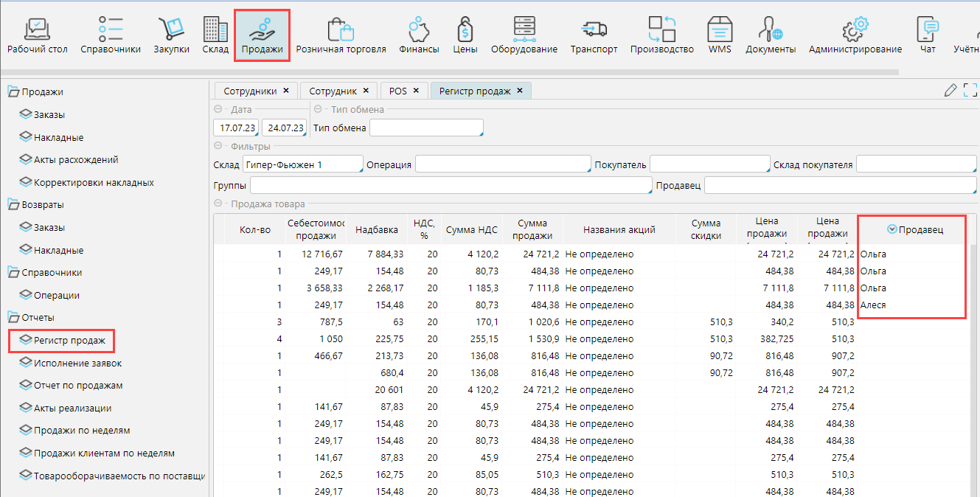980x497 pixels.
Task: Click the Финансы piggy bank icon
Action: (x=419, y=35)
